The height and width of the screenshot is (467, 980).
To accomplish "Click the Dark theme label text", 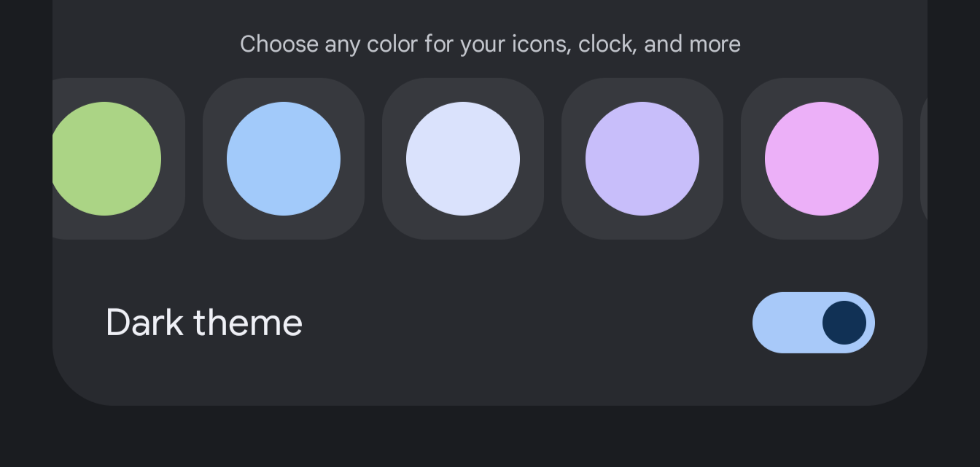I will point(204,323).
